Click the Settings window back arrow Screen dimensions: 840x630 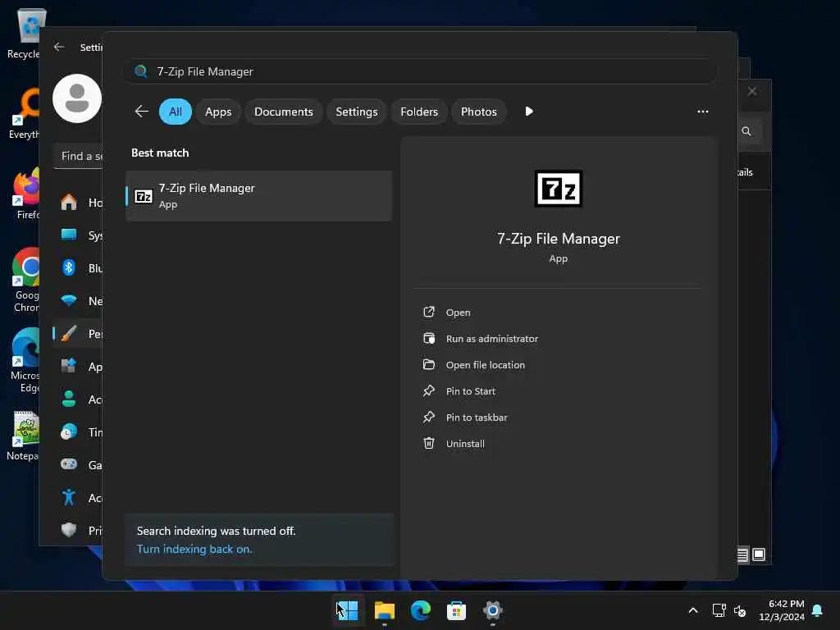pyautogui.click(x=59, y=47)
